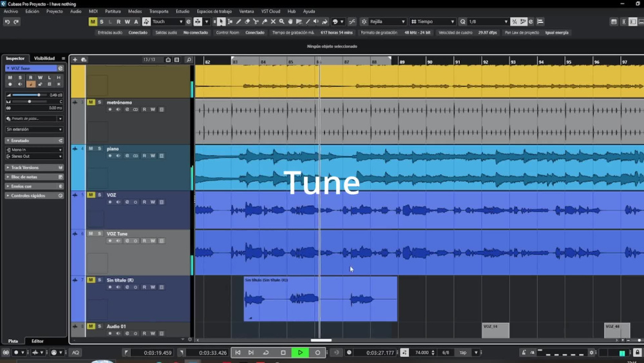
Task: Select the Comp hand tool
Action: (290, 22)
